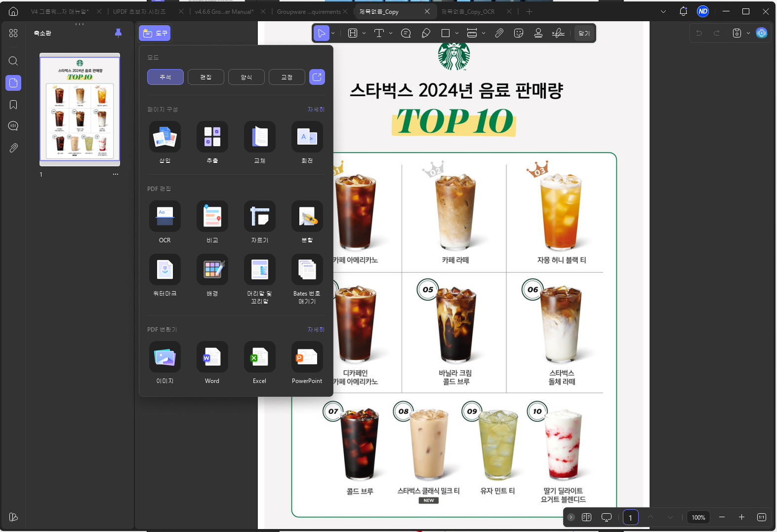Convert PDF to Word
The height and width of the screenshot is (532, 777).
pos(212,363)
